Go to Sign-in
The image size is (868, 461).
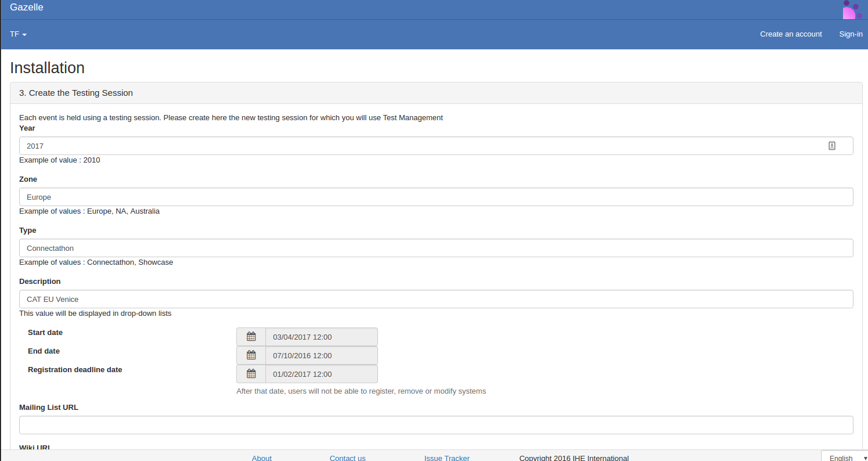point(851,34)
